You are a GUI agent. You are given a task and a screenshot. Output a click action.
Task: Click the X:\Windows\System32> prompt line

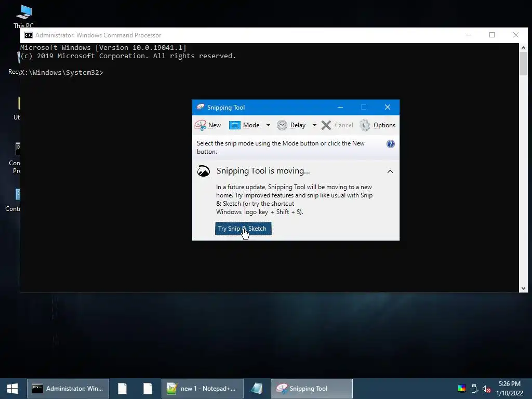coord(62,72)
